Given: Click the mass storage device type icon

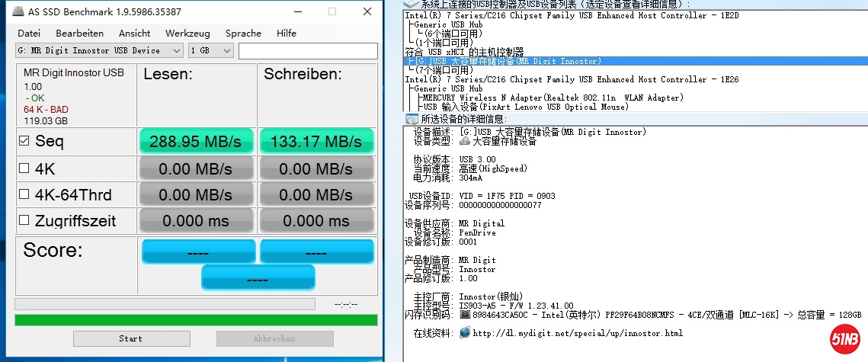Looking at the screenshot, I should (x=465, y=141).
